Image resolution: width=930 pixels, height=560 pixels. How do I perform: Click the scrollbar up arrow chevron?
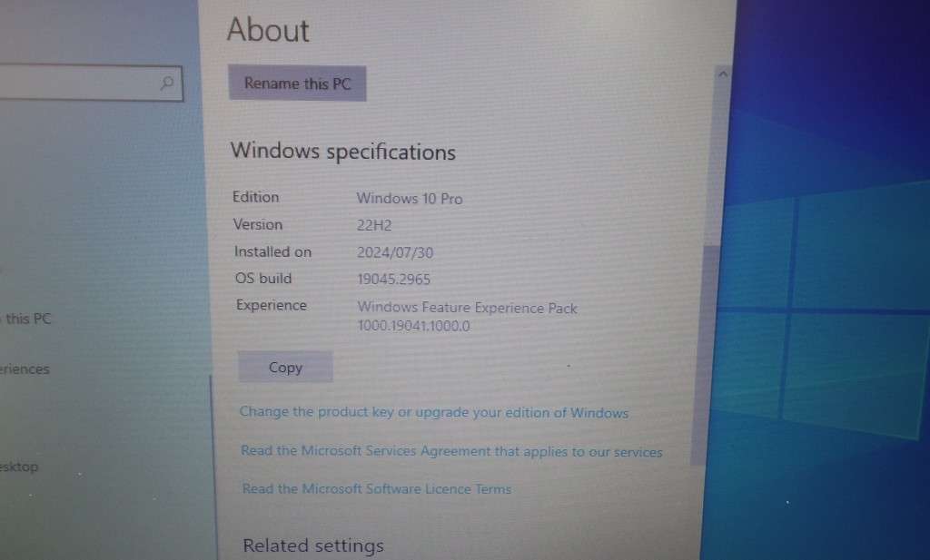click(x=724, y=74)
